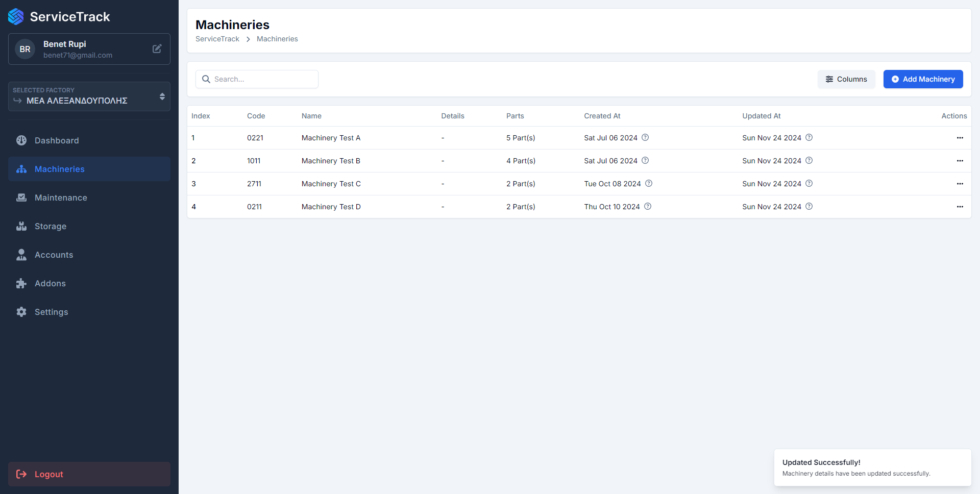This screenshot has width=980, height=494.
Task: Click the Machineries wrench sidebar icon
Action: pyautogui.click(x=21, y=169)
